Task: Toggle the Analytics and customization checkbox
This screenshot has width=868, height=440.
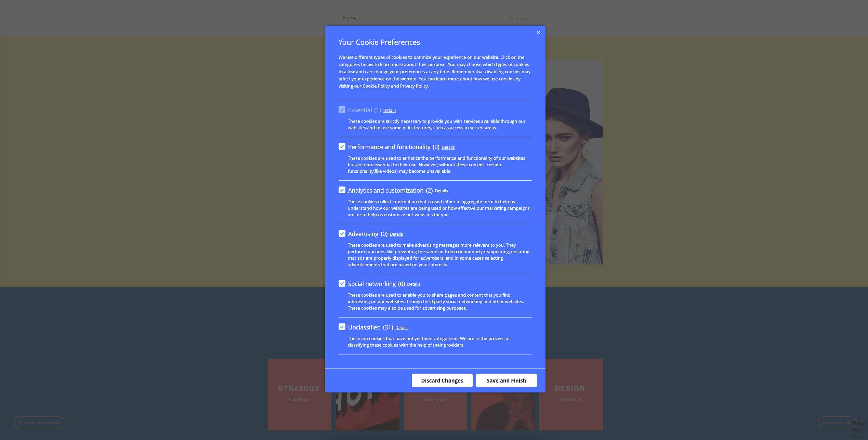Action: point(341,190)
